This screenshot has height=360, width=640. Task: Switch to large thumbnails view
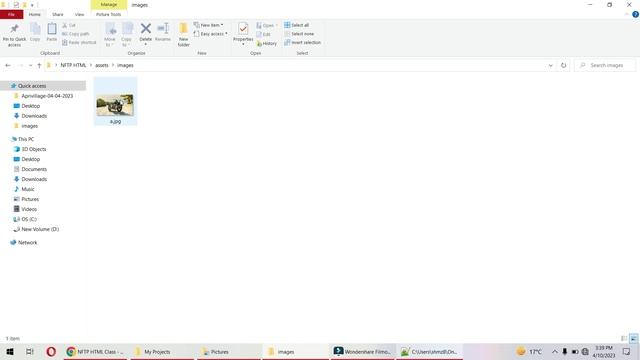[x=633, y=338]
